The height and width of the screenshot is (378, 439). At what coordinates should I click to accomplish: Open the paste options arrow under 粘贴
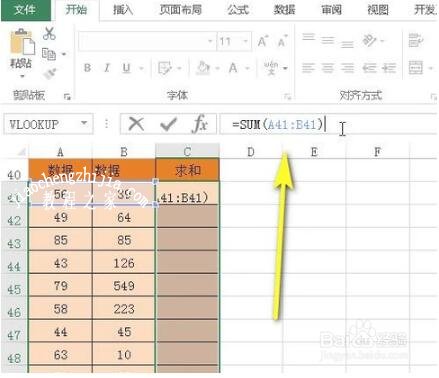tap(22, 77)
